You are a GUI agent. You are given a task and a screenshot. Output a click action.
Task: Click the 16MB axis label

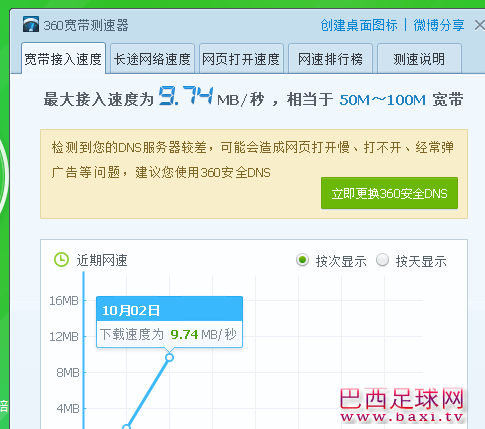(x=64, y=301)
